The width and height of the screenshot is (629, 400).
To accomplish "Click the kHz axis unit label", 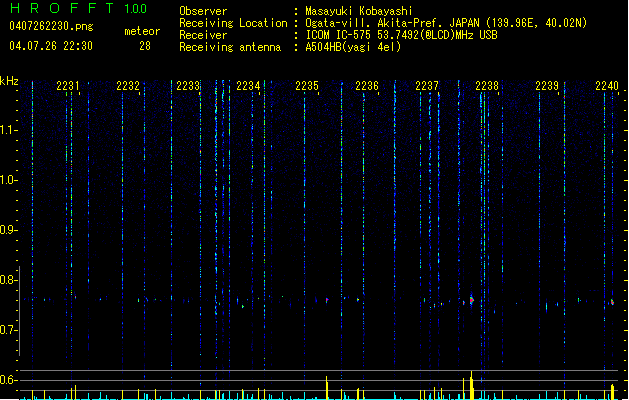I will [9, 81].
